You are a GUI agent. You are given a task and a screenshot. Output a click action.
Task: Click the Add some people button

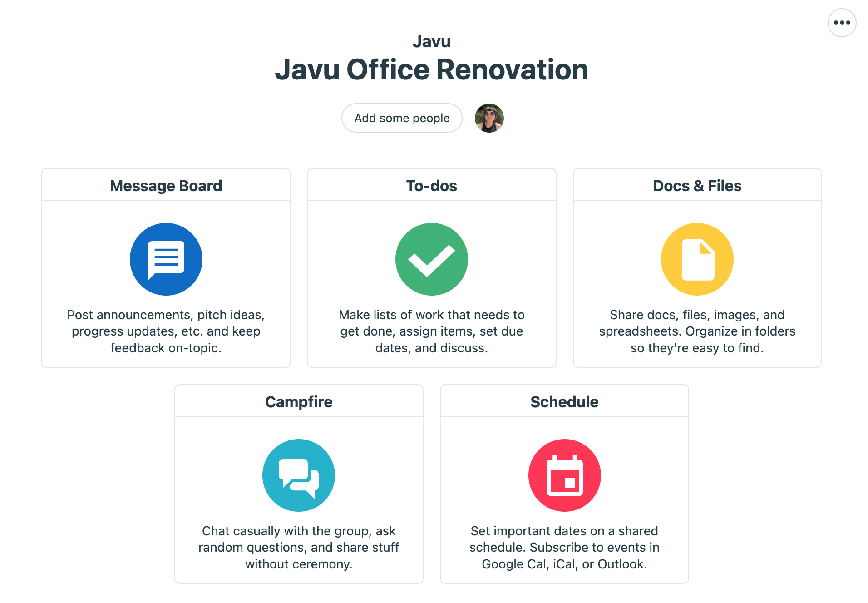tap(402, 118)
